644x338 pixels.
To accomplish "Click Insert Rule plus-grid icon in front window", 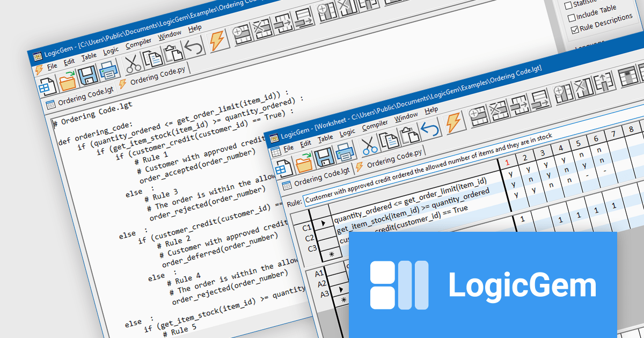I will (478, 115).
